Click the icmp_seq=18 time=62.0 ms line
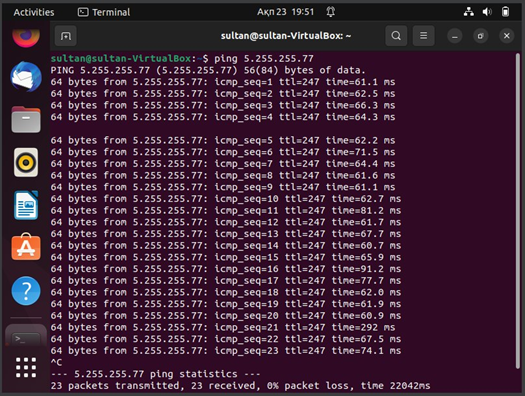525x396 pixels. point(226,292)
